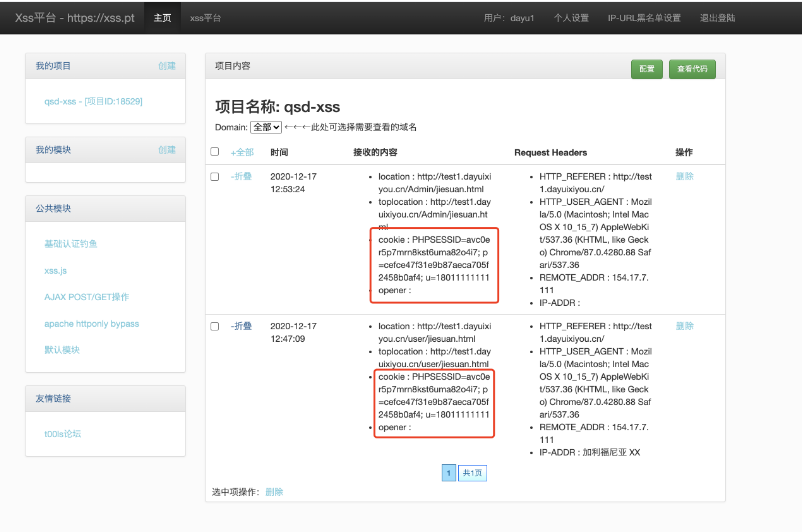This screenshot has width=802, height=532.
Task: Open project qsd-xss - [项目ID:18529]
Action: [94, 101]
